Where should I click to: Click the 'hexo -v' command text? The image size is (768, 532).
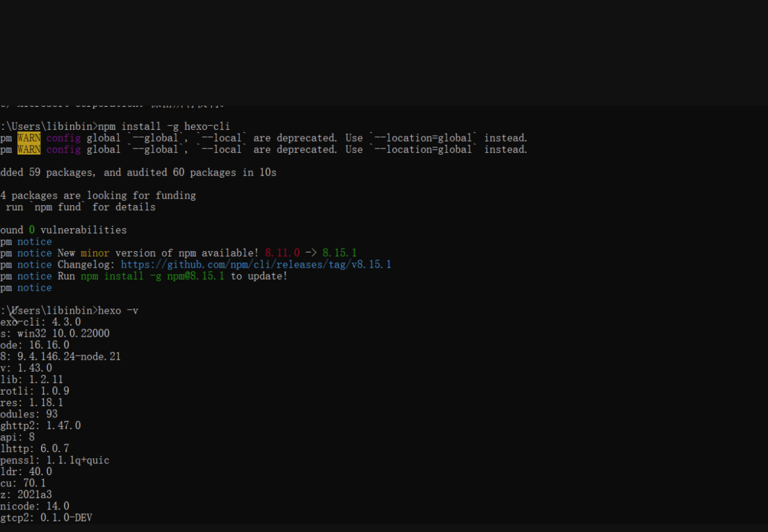[118, 310]
